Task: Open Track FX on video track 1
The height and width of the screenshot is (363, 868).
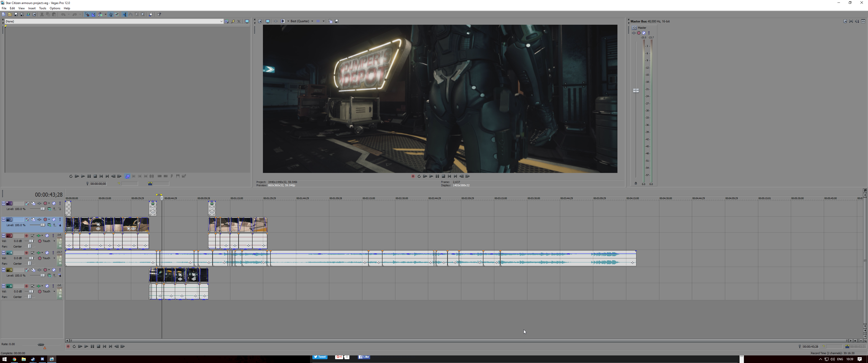Action: [39, 203]
